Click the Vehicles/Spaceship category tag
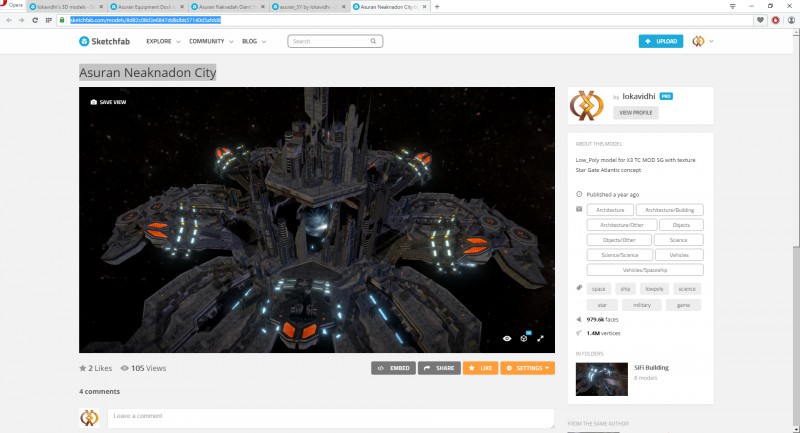The height and width of the screenshot is (433, 800). [645, 270]
